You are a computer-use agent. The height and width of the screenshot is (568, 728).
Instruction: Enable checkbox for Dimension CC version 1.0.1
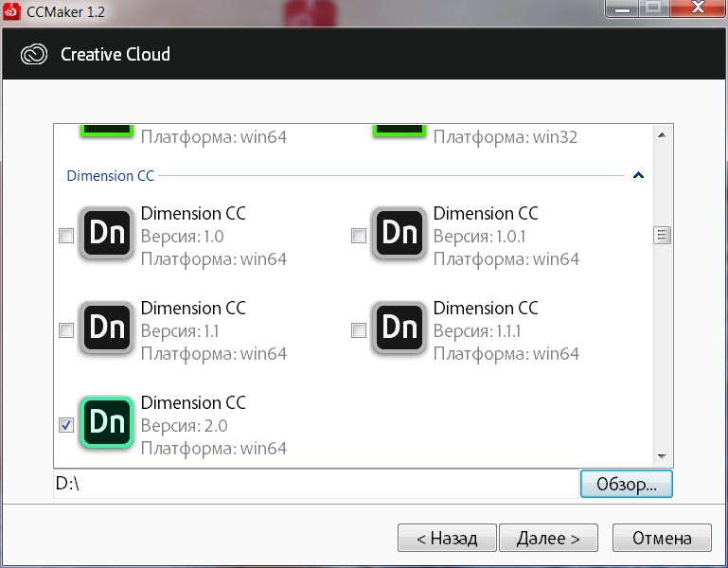coord(359,236)
